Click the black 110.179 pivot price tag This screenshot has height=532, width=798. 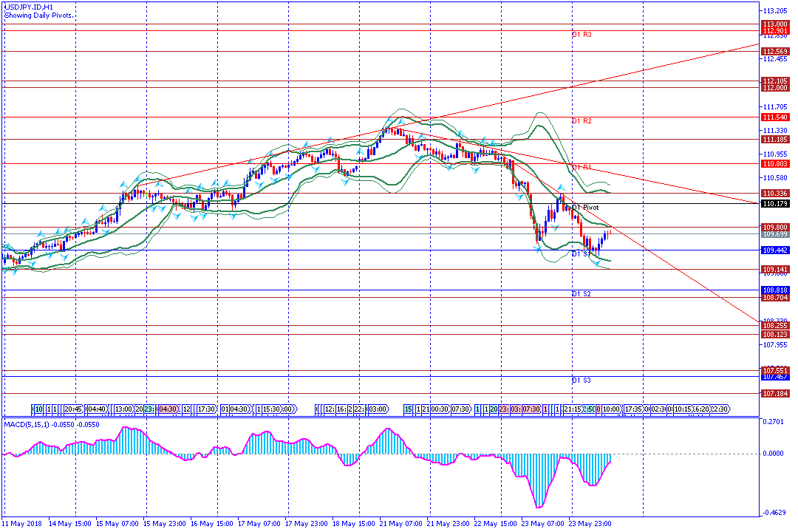[775, 204]
